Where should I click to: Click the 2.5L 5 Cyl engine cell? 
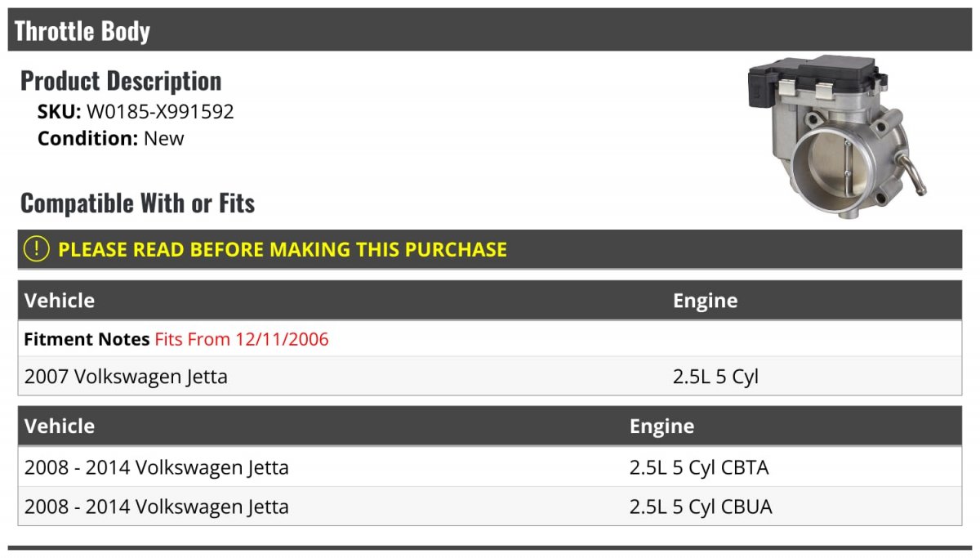click(715, 377)
